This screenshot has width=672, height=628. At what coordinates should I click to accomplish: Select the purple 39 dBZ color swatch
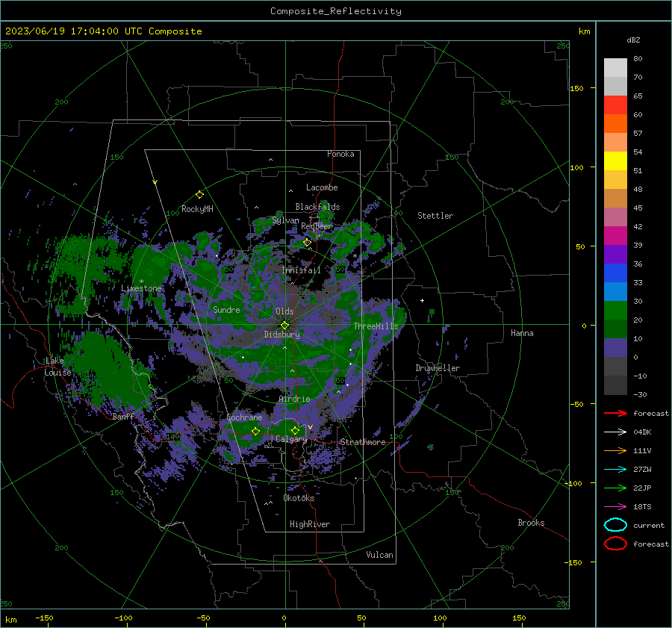(615, 254)
